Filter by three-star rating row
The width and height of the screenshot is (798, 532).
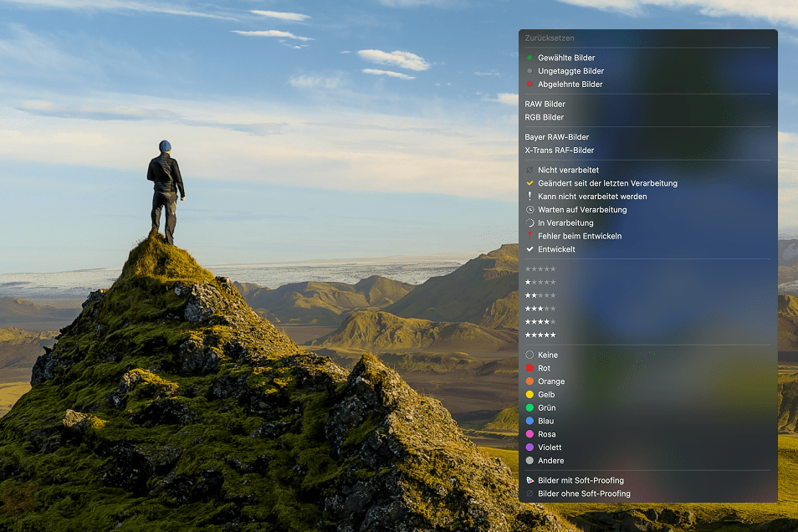540,309
